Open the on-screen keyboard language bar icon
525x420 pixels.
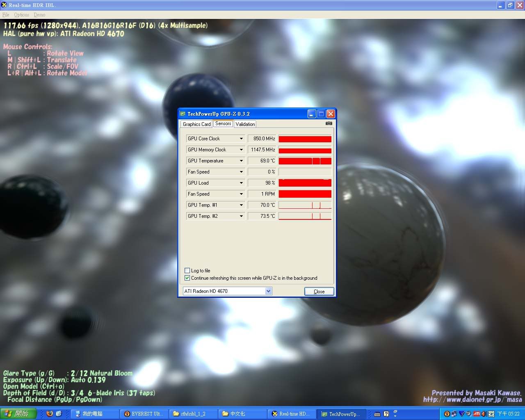377,414
